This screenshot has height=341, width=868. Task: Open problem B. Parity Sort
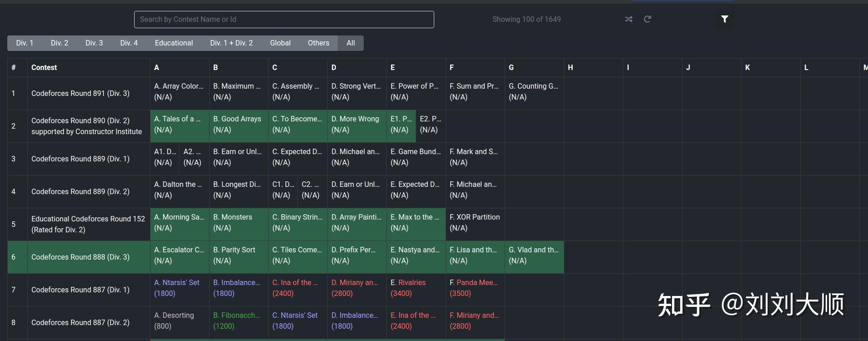[x=234, y=250]
